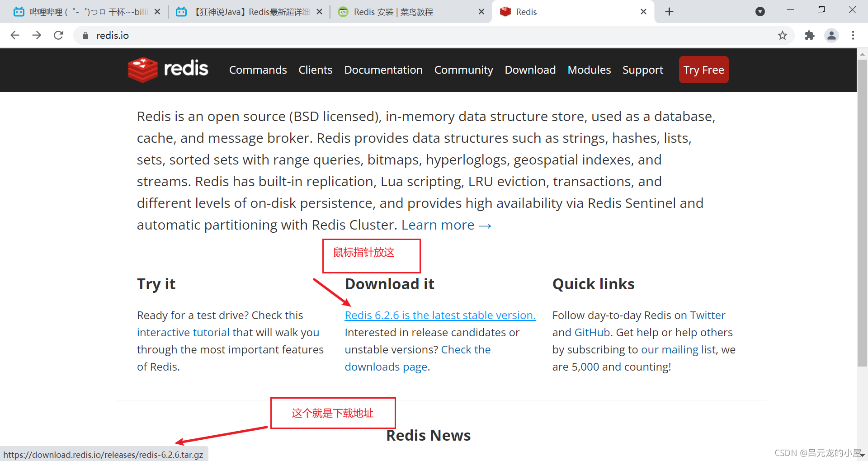Follow the Learn more link
This screenshot has height=461, width=868.
click(447, 225)
